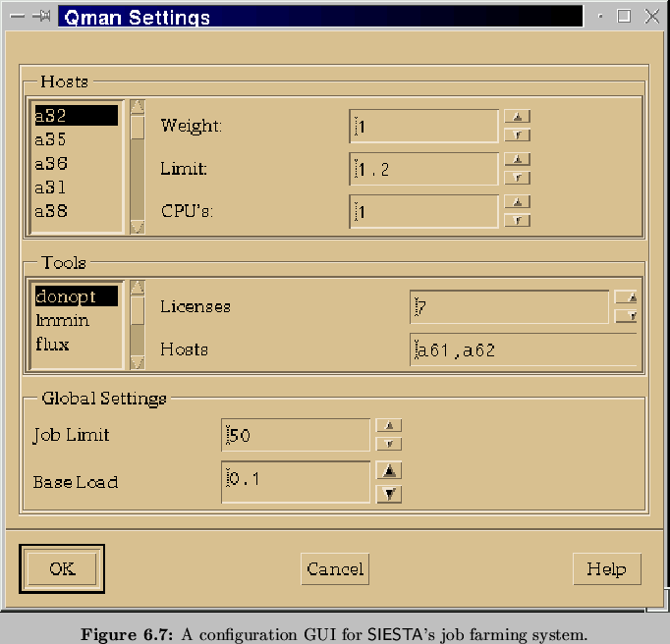Decrease Licenses count with down arrow
Viewport: 670px width, 644px height.
coord(626,316)
